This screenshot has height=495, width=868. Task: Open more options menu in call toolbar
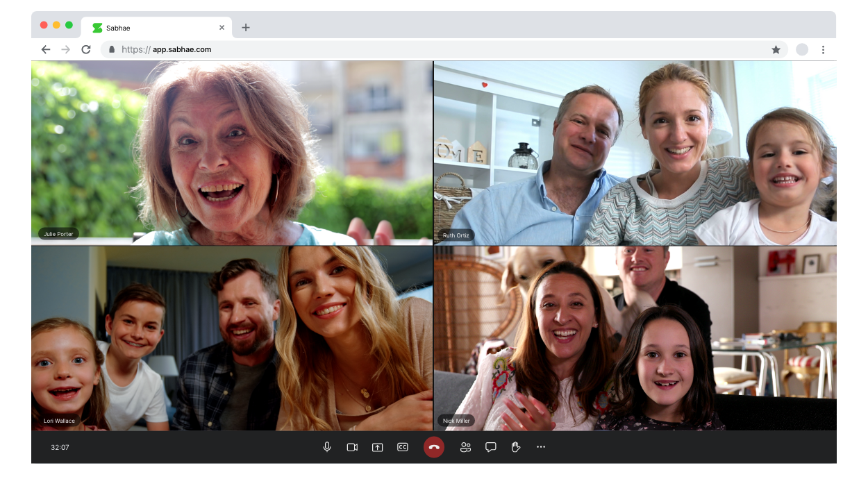point(541,447)
